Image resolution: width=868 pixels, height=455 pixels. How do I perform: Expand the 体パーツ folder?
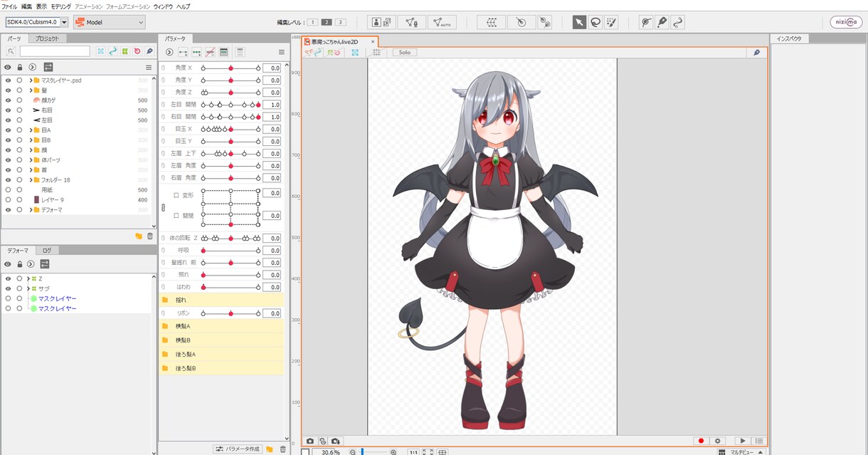[30, 160]
